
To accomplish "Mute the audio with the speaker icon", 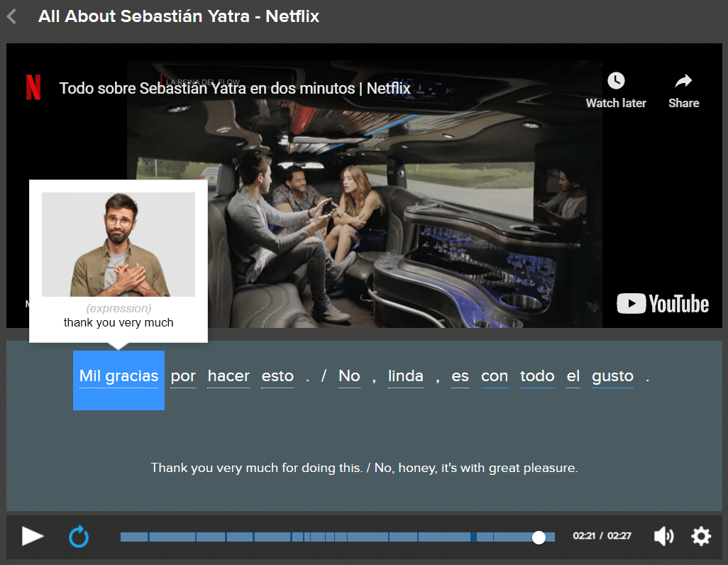I will click(663, 537).
